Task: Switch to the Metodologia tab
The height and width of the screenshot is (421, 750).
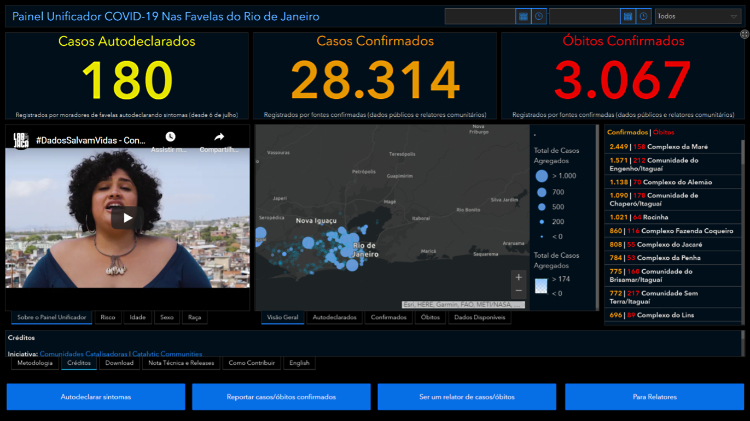Action: coord(33,363)
